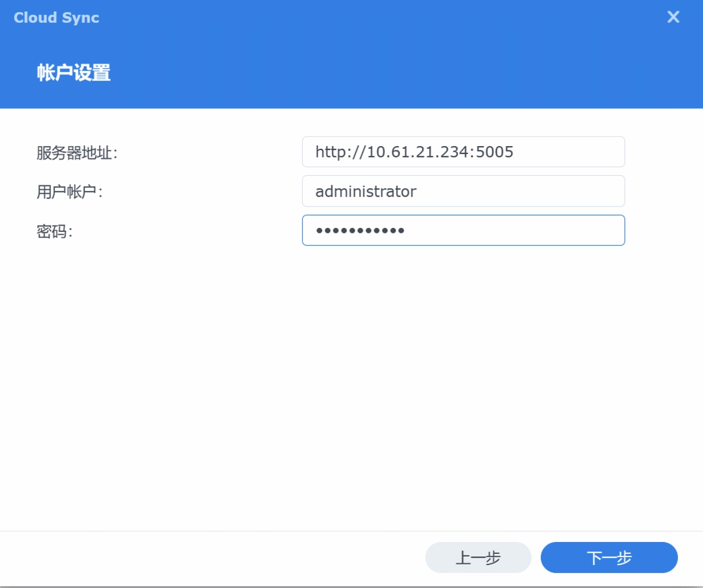
Task: Click the 用户帐户 label
Action: click(x=69, y=192)
